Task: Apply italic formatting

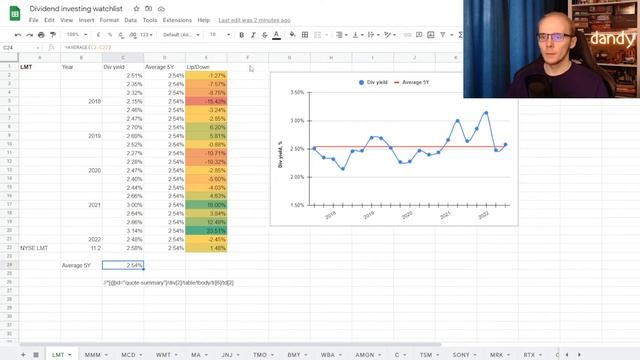Action: tap(253, 35)
